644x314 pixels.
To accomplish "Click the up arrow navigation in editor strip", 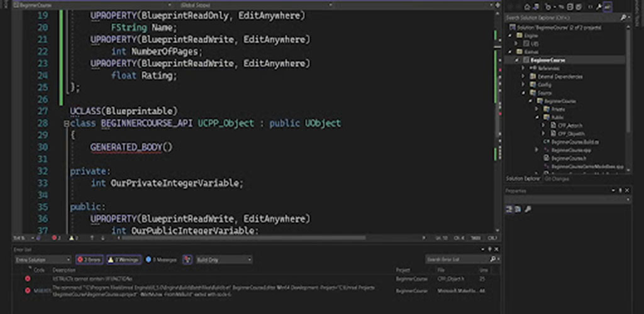I will 92,238.
